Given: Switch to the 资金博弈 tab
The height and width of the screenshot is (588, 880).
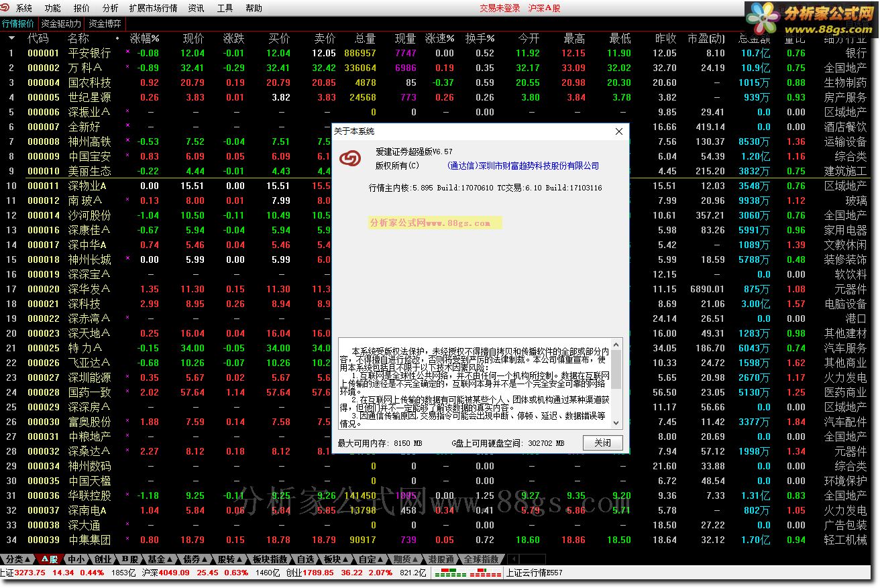Looking at the screenshot, I should pyautogui.click(x=105, y=23).
